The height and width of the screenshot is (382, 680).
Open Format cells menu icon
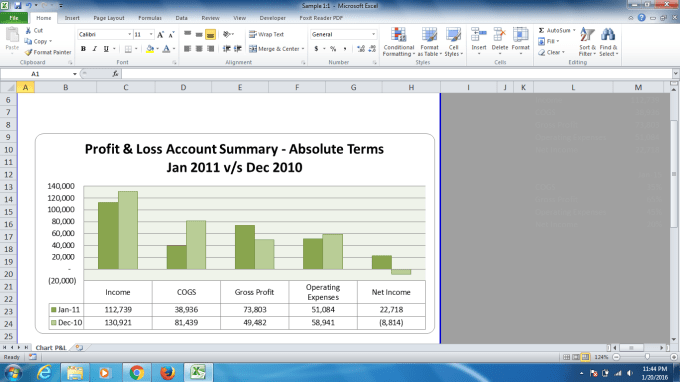[520, 35]
